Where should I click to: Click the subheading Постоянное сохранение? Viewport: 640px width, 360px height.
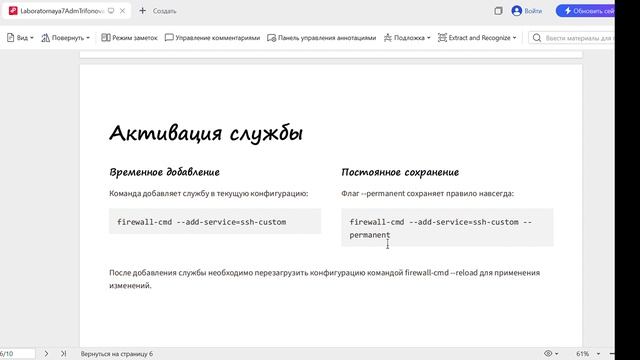[x=400, y=172]
